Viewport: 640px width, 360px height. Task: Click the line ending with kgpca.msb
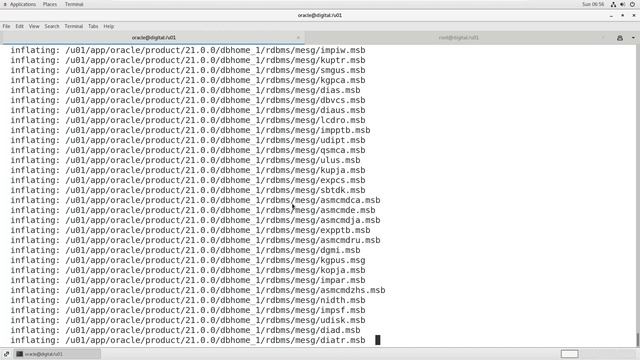click(188, 80)
